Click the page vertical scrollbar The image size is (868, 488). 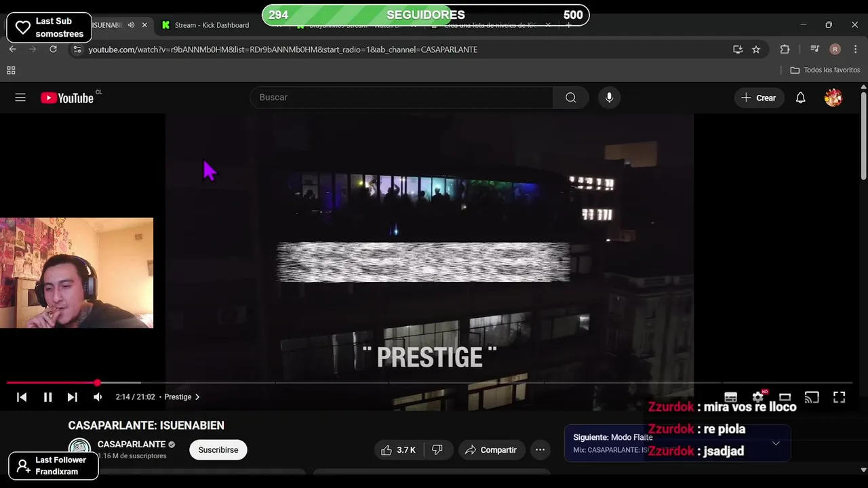[x=863, y=136]
